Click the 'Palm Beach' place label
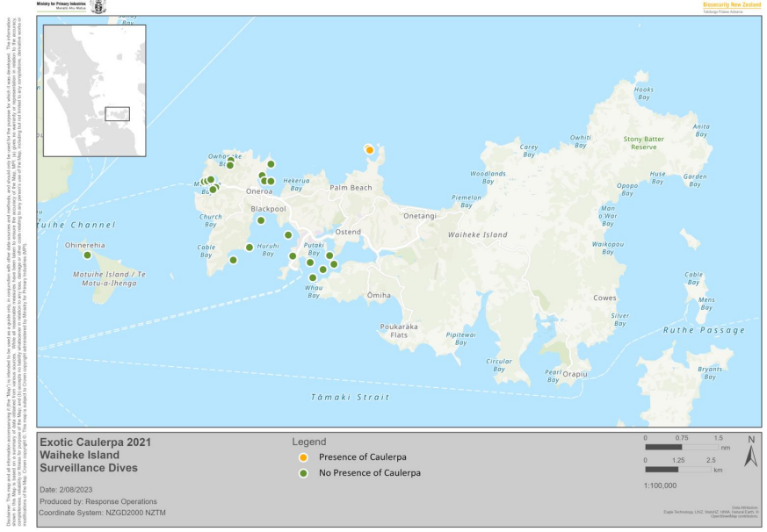Image resolution: width=767 pixels, height=532 pixels. pyautogui.click(x=351, y=188)
